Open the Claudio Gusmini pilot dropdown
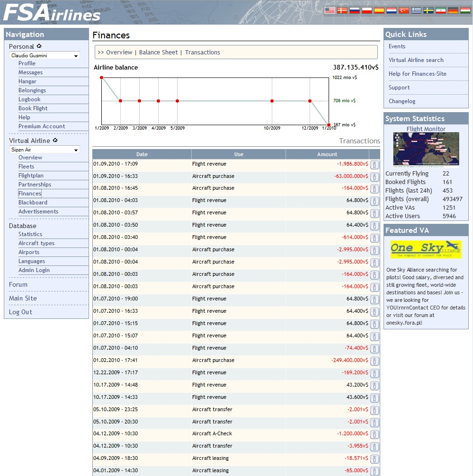Screen dimensions: 473x476 pos(45,56)
